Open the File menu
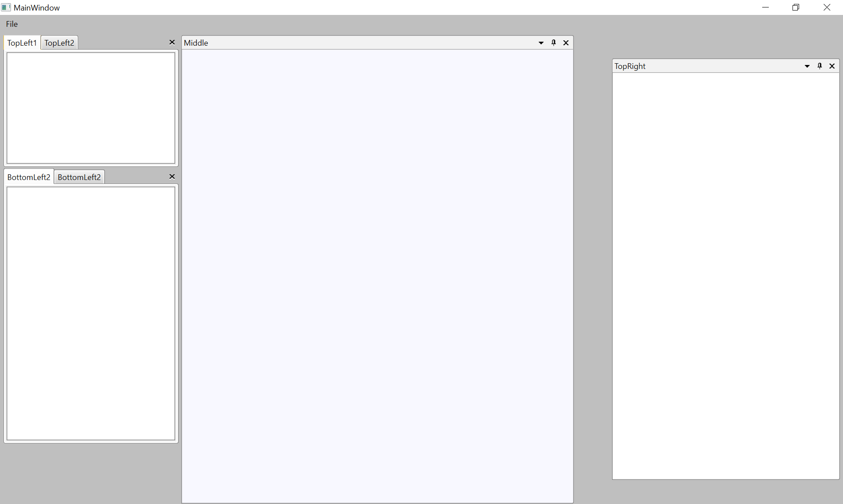843x504 pixels. coord(11,24)
